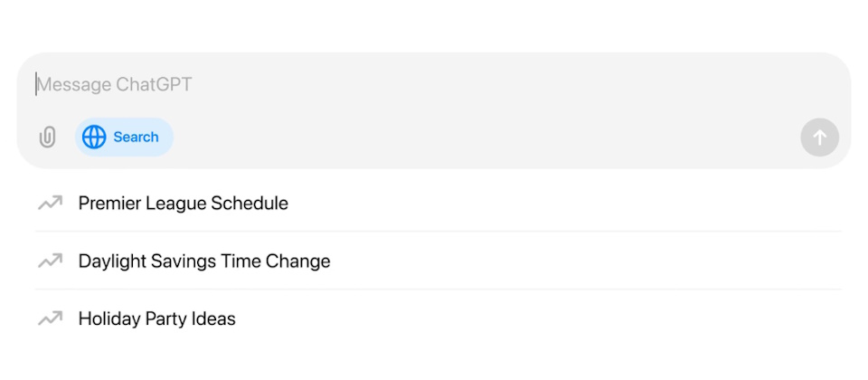Click trending arrow icon beside Holiday Party Ideas

pyautogui.click(x=50, y=318)
